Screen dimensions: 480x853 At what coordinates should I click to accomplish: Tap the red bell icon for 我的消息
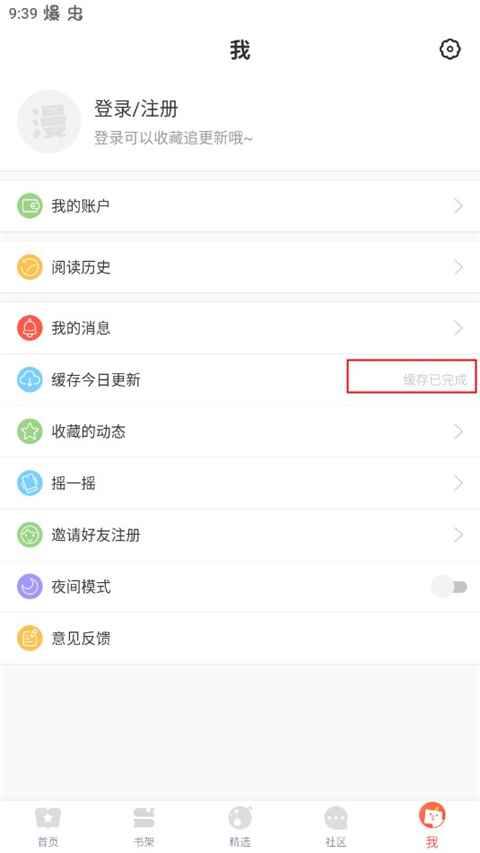click(x=29, y=328)
